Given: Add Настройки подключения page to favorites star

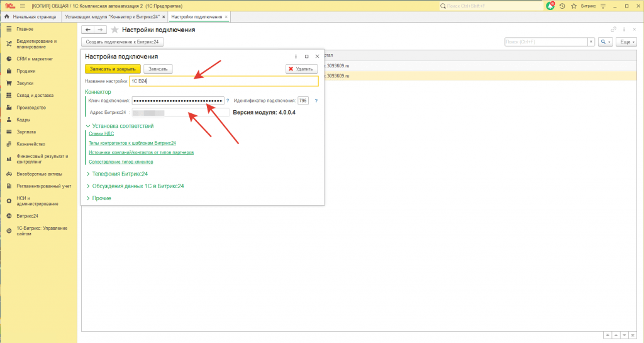Looking at the screenshot, I should coord(114,30).
